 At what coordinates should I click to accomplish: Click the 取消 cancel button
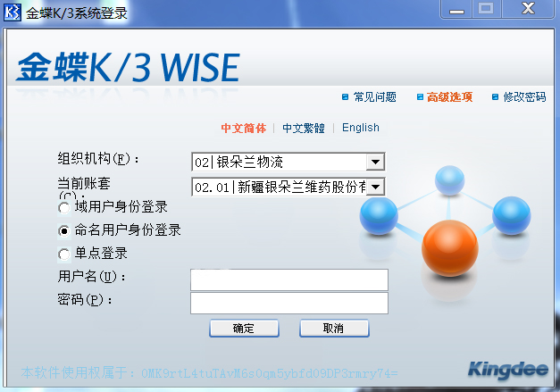[x=334, y=328]
